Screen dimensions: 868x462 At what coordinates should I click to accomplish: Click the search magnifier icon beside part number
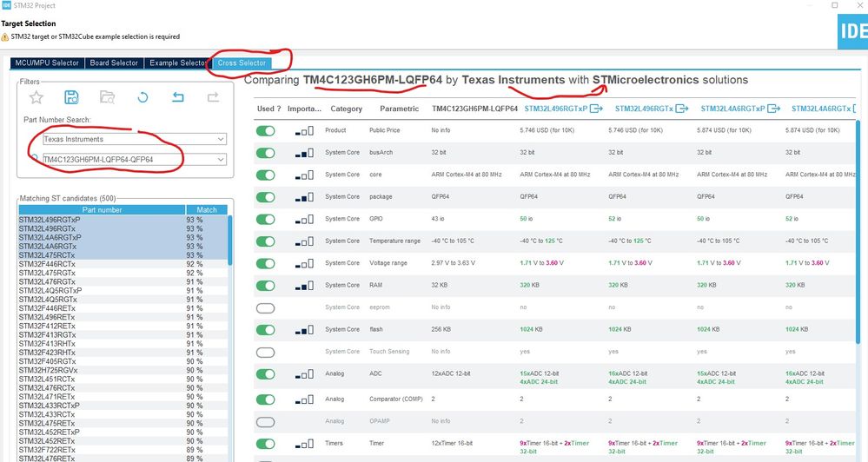[35, 159]
